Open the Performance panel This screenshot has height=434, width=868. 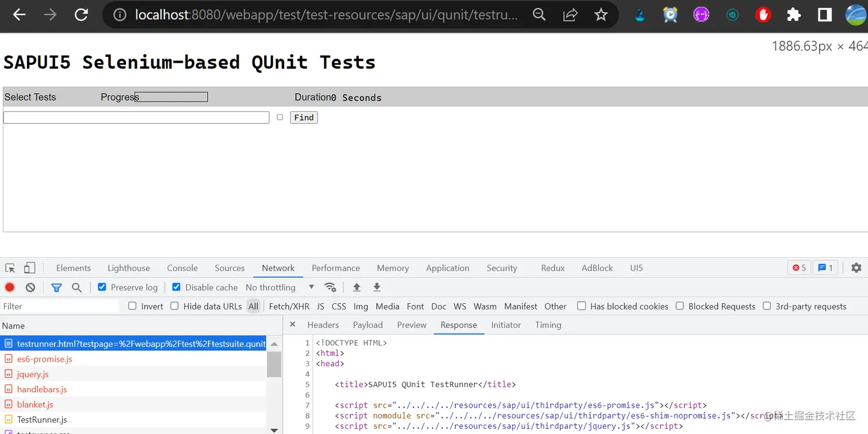coord(336,268)
